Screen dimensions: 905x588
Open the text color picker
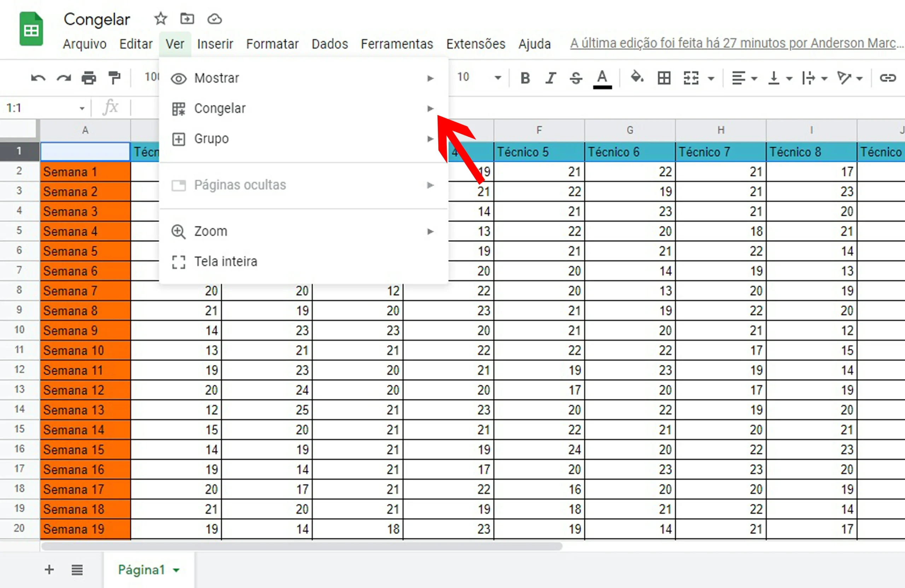point(602,79)
